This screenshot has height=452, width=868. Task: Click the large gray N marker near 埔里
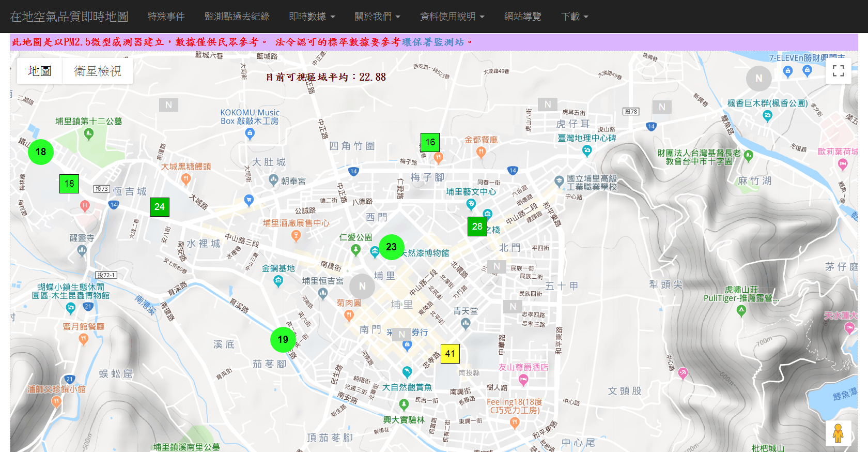coord(362,286)
